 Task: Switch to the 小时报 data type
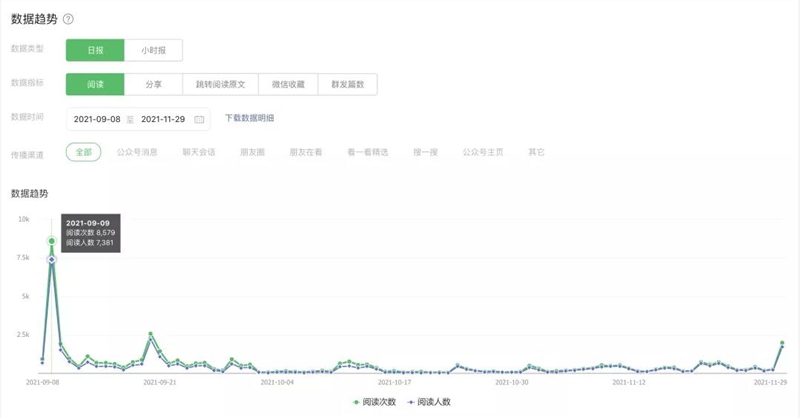[x=153, y=50]
